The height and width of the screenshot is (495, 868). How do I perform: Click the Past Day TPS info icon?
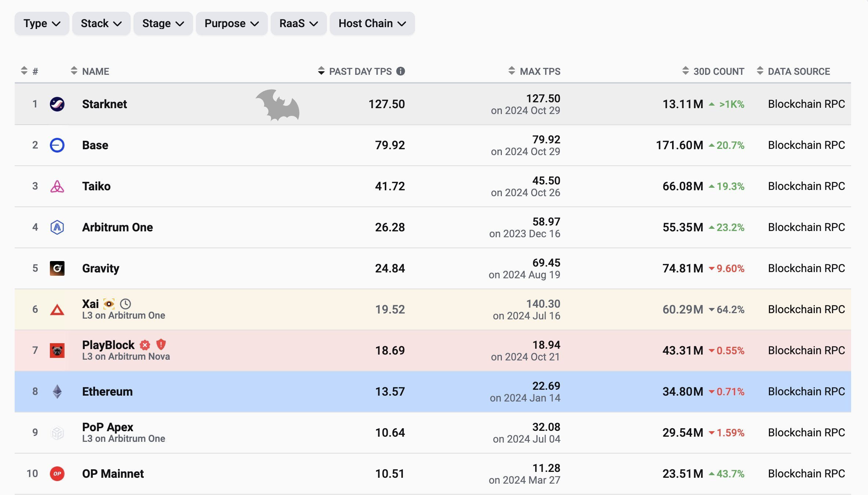(401, 71)
